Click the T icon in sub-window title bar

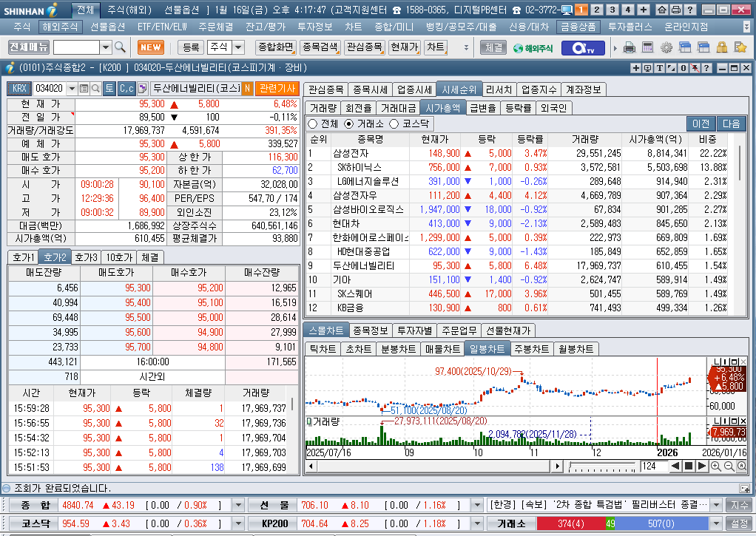click(660, 68)
